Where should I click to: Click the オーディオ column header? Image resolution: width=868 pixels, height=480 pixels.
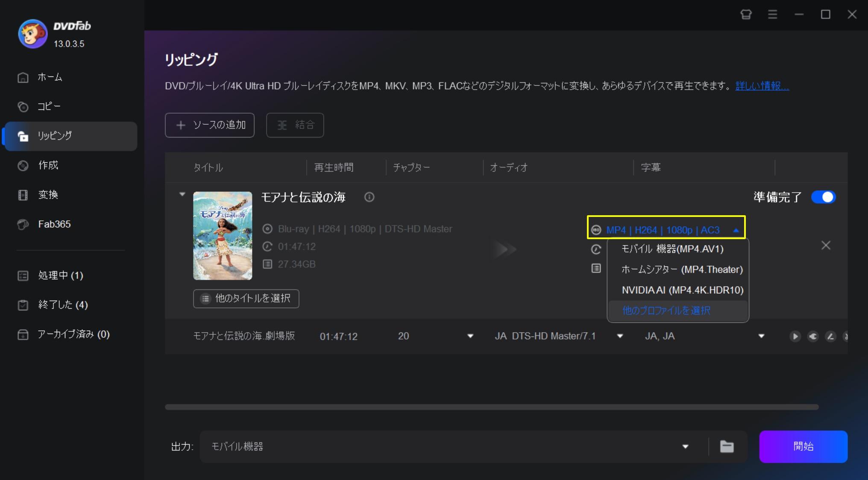pyautogui.click(x=508, y=168)
